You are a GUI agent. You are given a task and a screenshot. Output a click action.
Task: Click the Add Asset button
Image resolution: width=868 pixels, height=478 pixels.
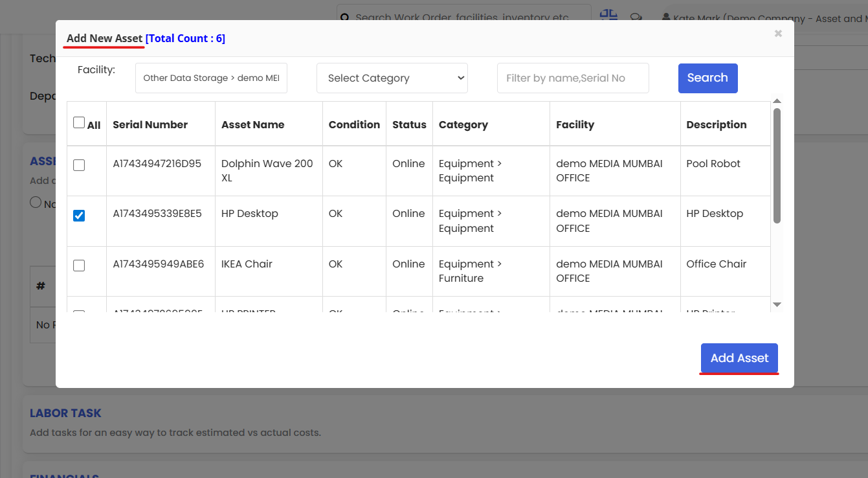click(x=739, y=358)
